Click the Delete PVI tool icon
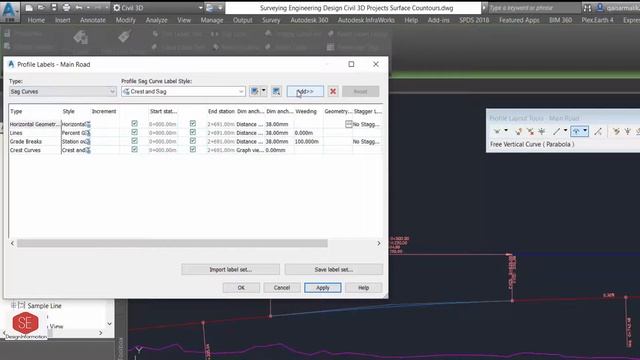Screen dimensions: 640x360 (x=530, y=131)
